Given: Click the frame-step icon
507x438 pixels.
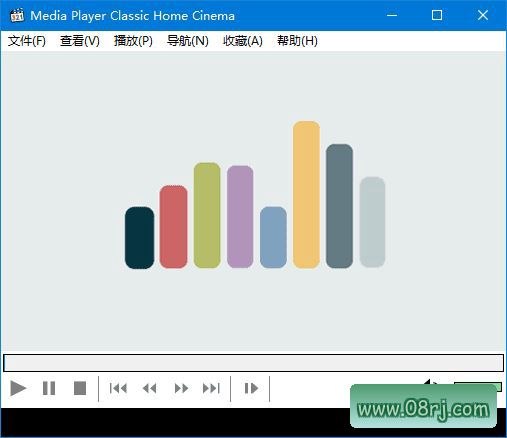Looking at the screenshot, I should pos(251,388).
